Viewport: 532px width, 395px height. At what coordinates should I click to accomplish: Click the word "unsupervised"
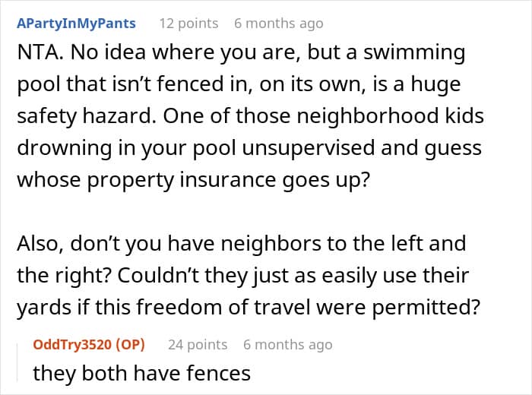309,148
